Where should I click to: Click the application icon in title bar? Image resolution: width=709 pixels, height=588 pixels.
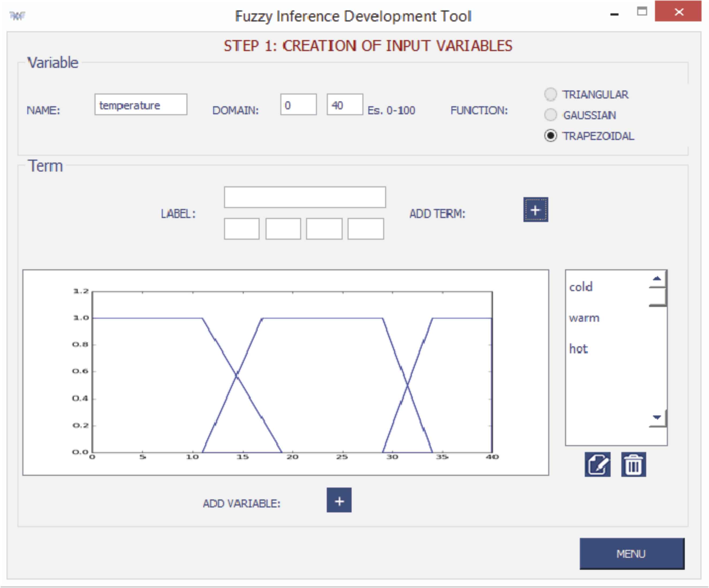coord(17,16)
